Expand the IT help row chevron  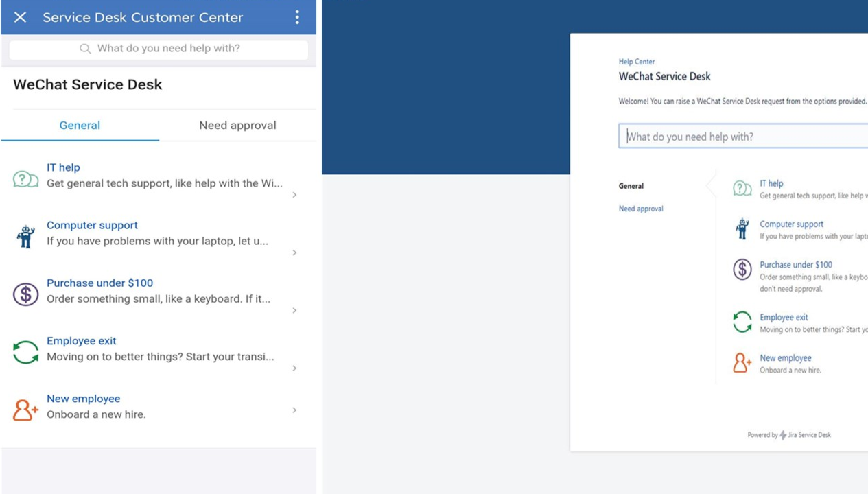tap(295, 195)
